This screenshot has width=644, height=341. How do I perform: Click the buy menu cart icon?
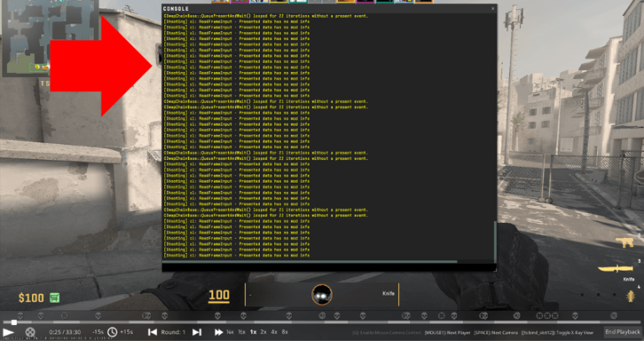click(55, 297)
